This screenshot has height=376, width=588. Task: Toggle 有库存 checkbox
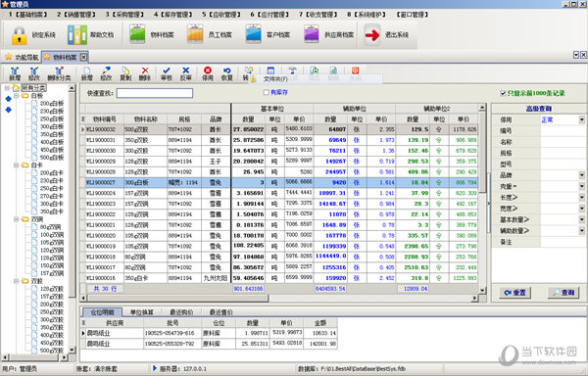[266, 92]
